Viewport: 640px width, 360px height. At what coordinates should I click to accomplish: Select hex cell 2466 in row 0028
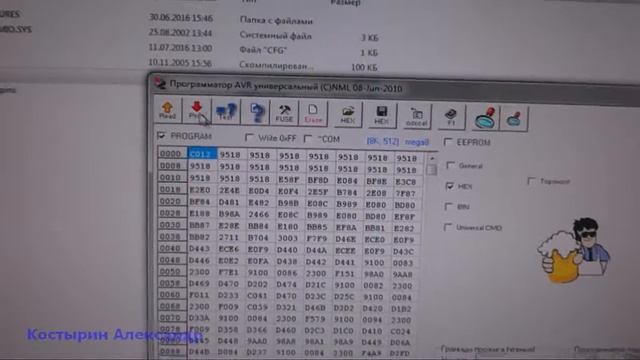click(259, 214)
